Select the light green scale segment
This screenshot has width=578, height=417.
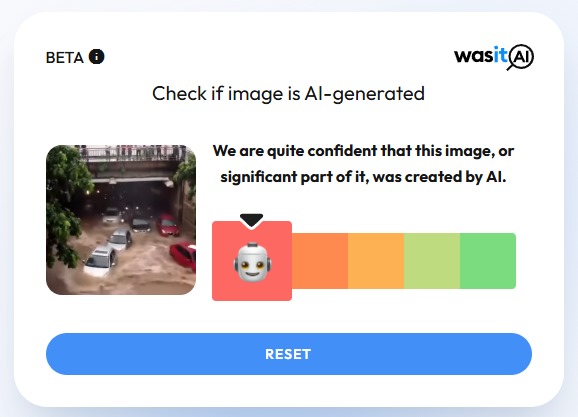click(432, 261)
